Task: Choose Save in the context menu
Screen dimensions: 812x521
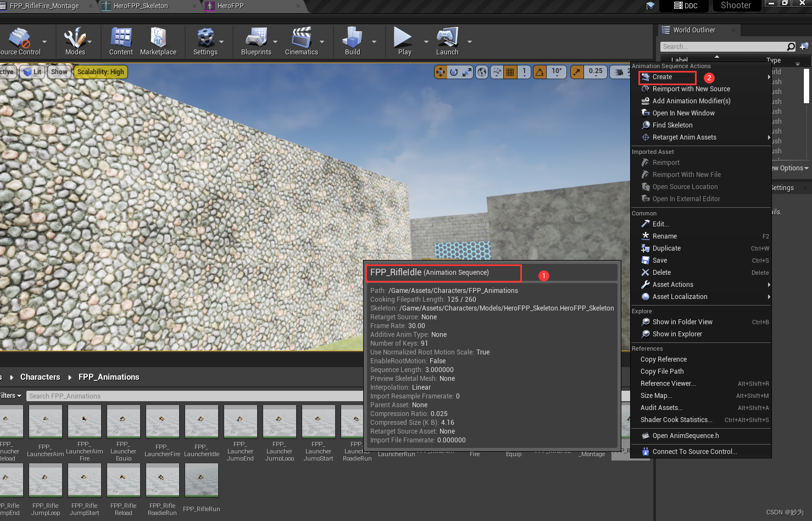Action: coord(701,260)
